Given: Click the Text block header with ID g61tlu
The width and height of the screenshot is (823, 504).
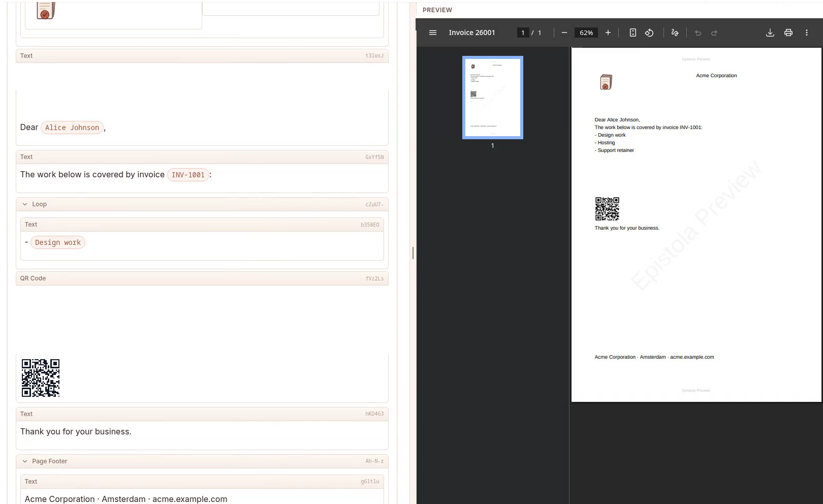Looking at the screenshot, I should click(202, 482).
